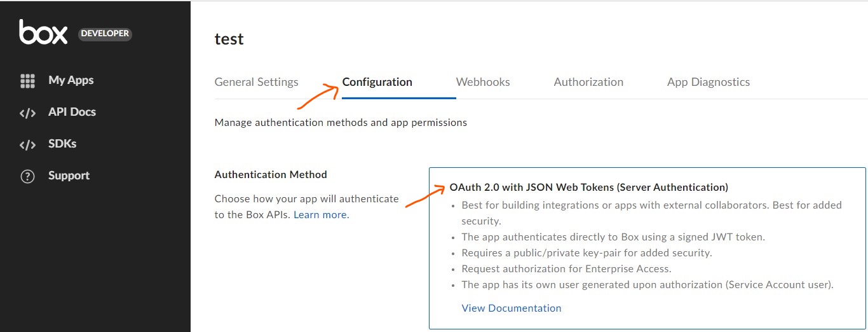Open the Webhooks tab
868x332 pixels.
pos(483,82)
